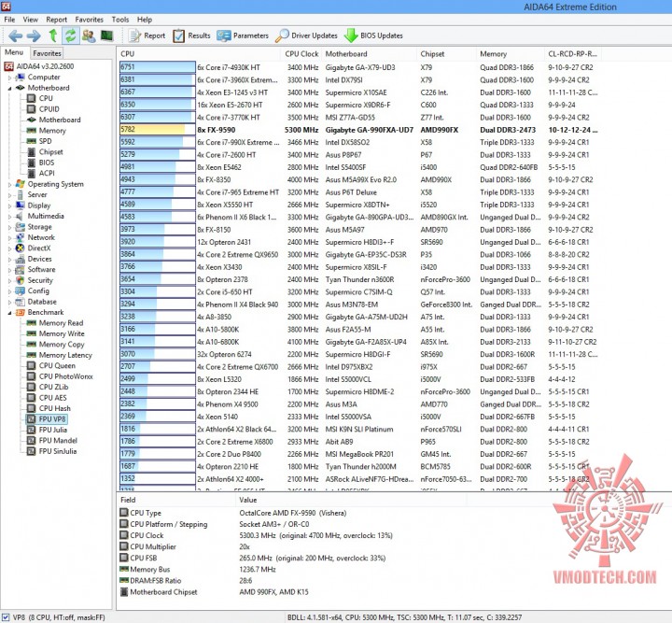
Task: Select Memory Latency benchmark
Action: [x=65, y=355]
